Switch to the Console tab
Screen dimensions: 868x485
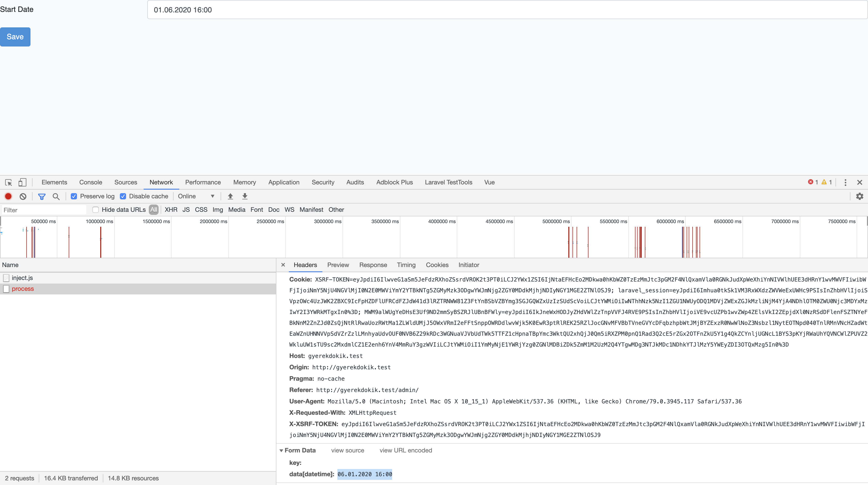90,182
